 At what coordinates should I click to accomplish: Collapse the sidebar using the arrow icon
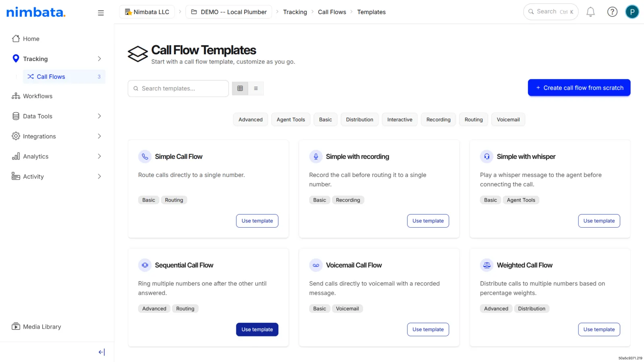(x=101, y=352)
